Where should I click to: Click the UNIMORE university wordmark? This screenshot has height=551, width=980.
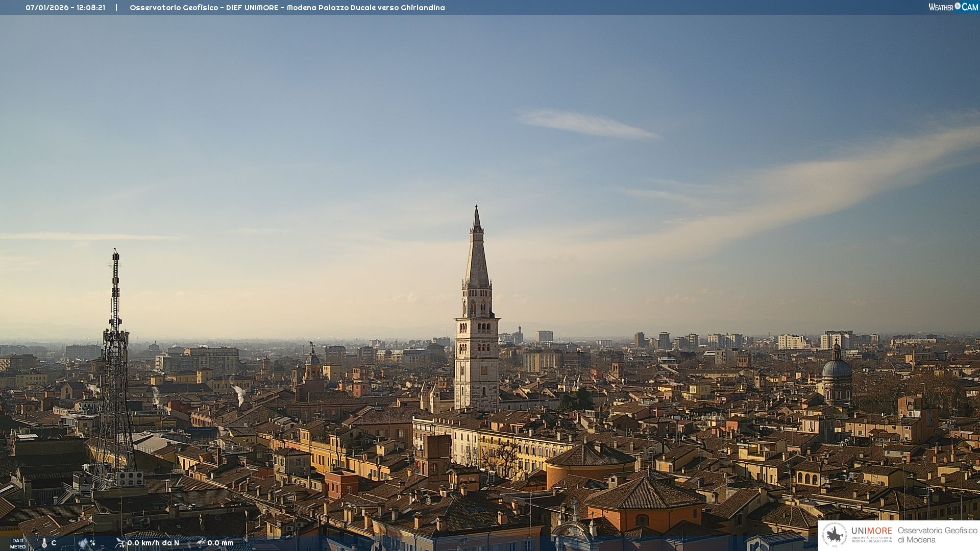(x=871, y=531)
